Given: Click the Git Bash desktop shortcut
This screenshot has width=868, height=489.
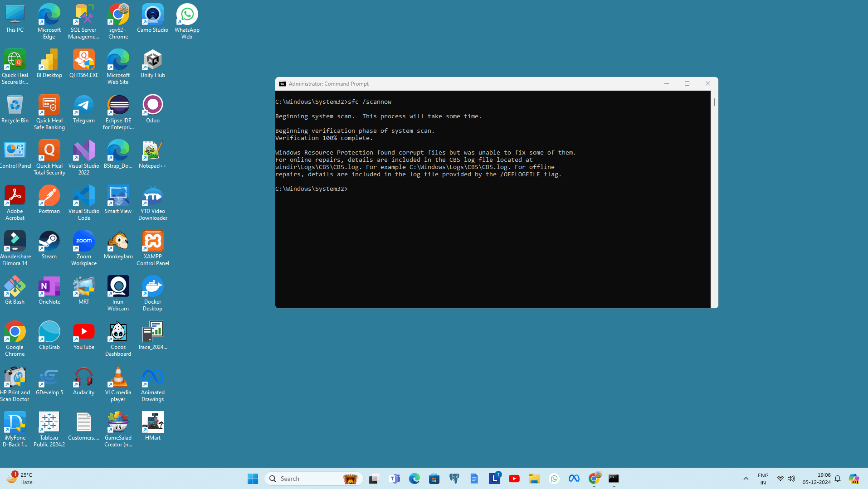Looking at the screenshot, I should tap(15, 290).
